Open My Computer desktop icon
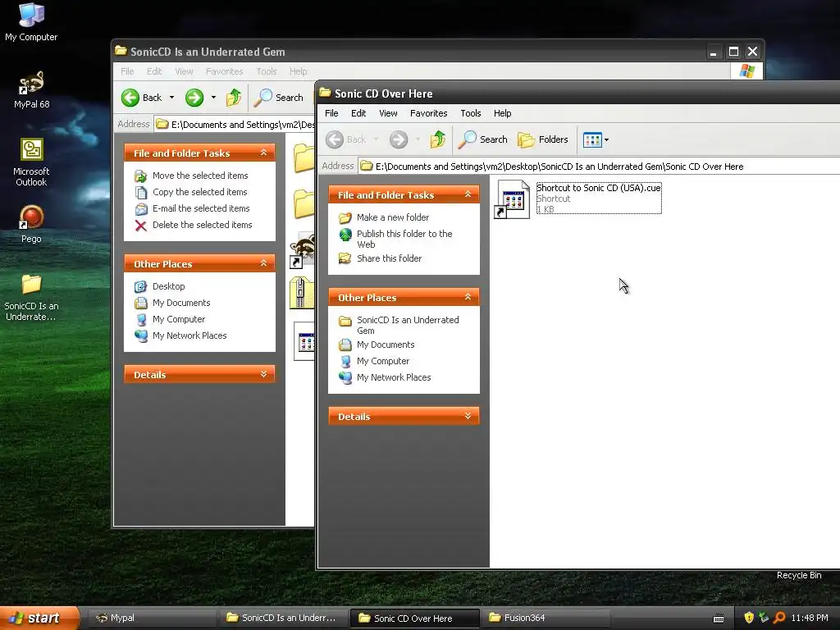This screenshot has height=630, width=840. [31, 22]
